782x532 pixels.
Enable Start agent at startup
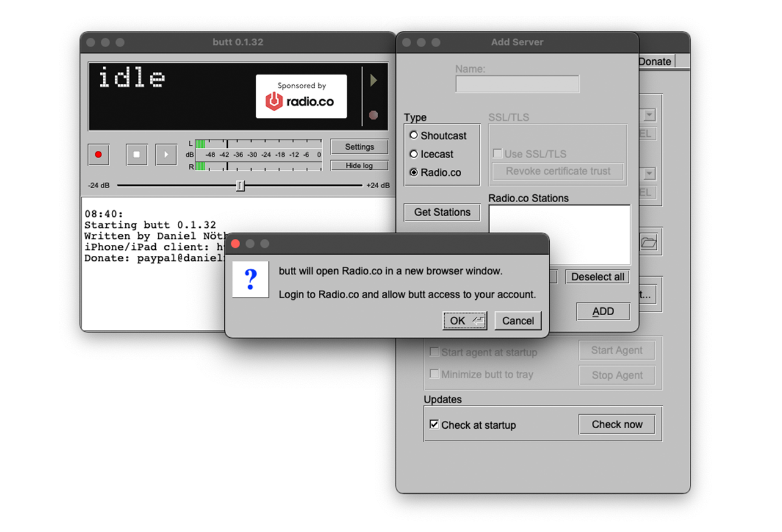[434, 352]
